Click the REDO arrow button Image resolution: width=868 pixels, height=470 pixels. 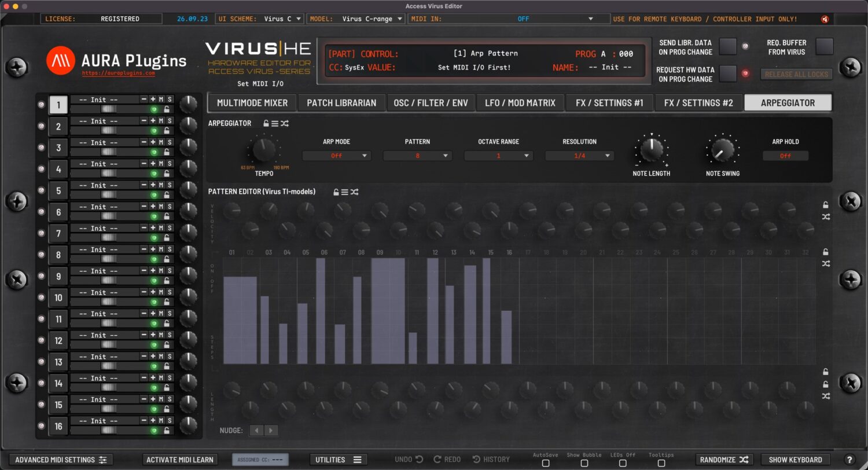(x=447, y=460)
